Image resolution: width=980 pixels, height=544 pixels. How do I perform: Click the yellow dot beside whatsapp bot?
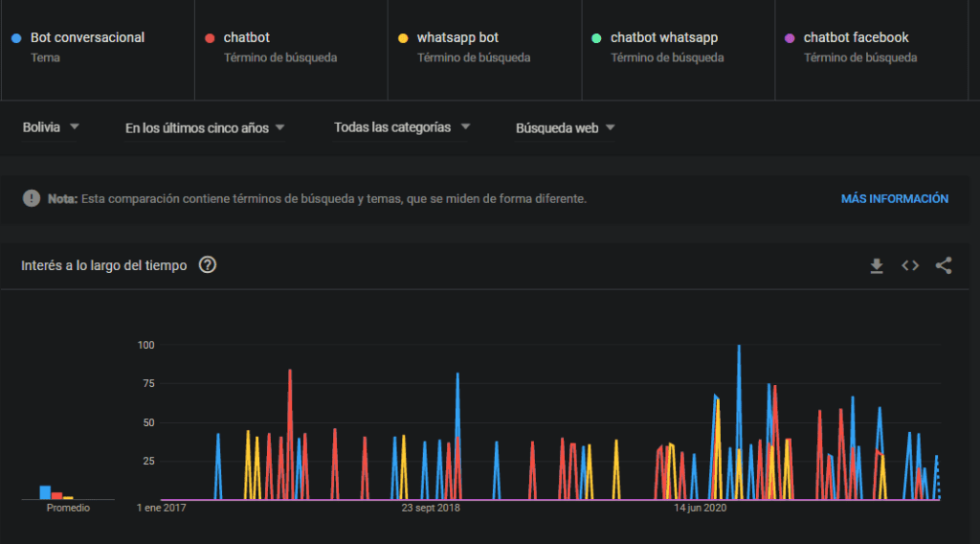pos(403,38)
